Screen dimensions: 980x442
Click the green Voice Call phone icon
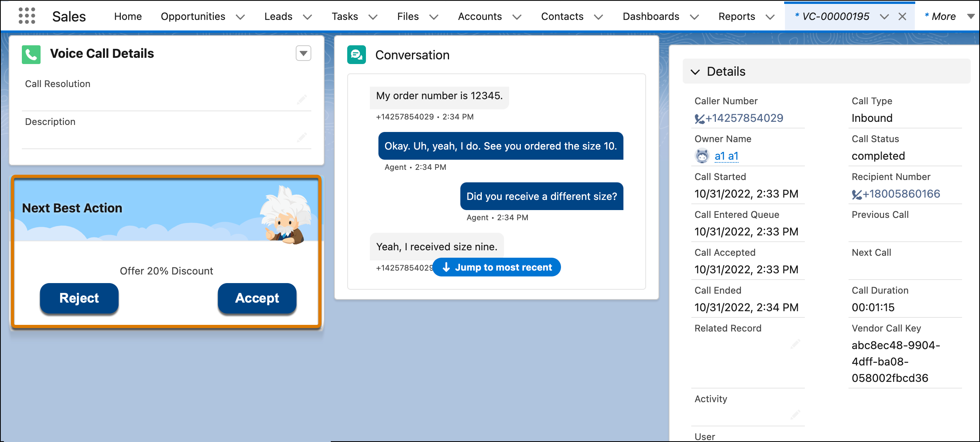point(31,54)
